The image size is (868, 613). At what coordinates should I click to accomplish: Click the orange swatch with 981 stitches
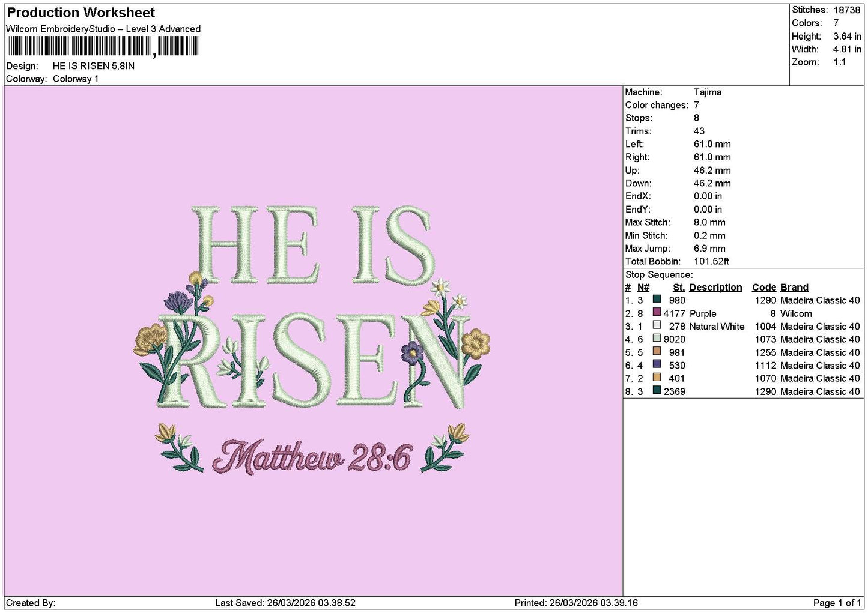(x=657, y=351)
